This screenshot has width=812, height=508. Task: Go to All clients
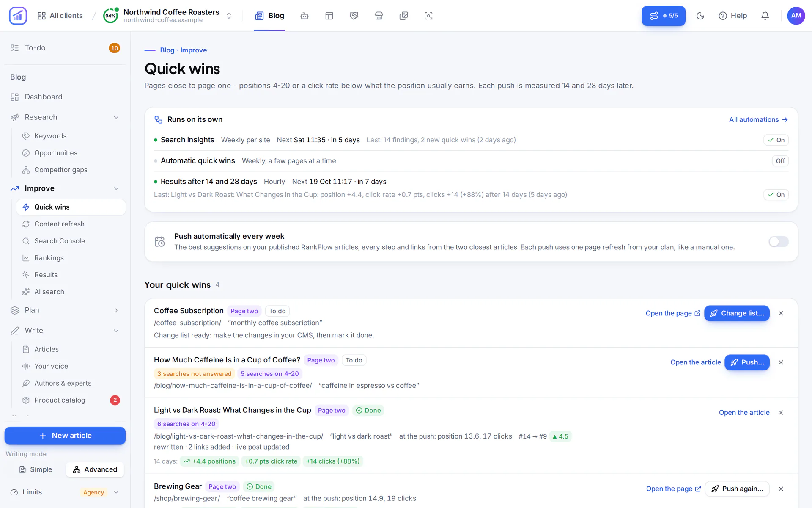(60, 16)
